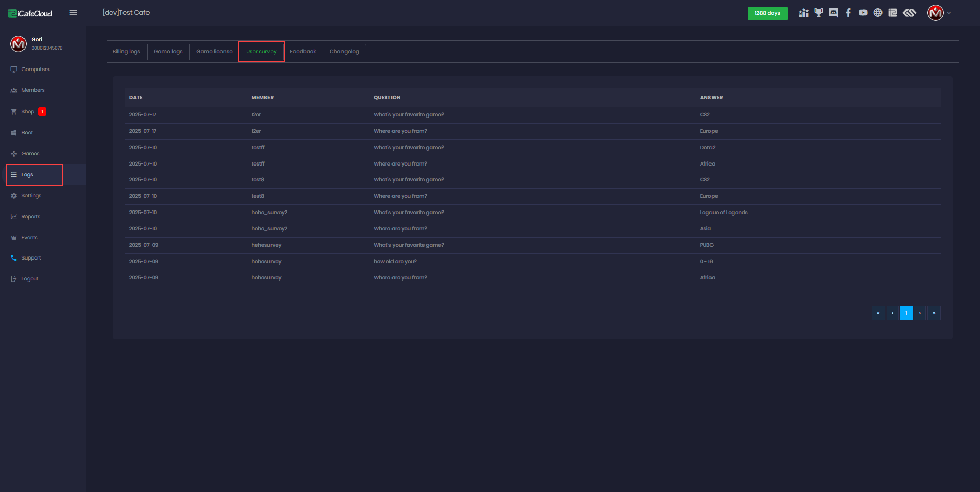Click the 1288 days license button
Screen dimensions: 980x492
pos(767,13)
